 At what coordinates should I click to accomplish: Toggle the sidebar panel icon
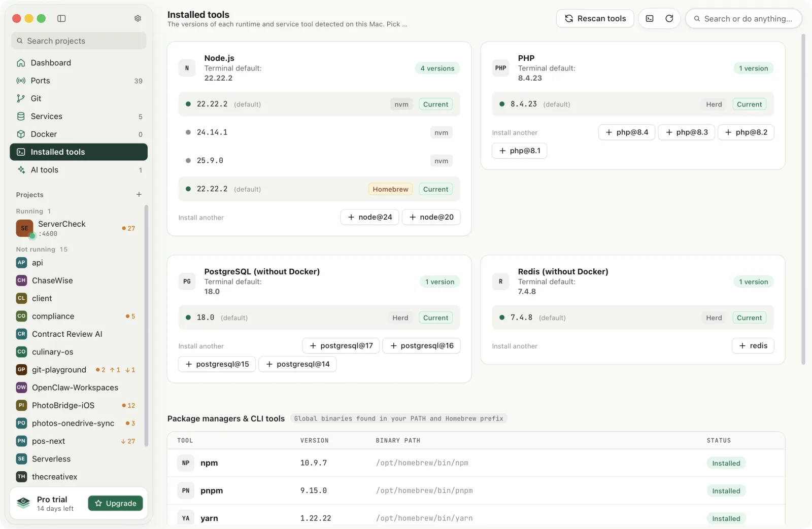pos(61,18)
